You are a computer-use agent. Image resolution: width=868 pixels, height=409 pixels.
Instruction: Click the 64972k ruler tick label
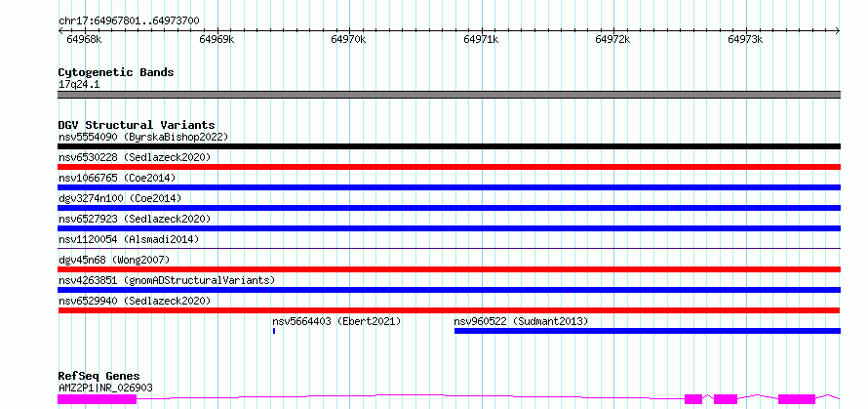613,39
